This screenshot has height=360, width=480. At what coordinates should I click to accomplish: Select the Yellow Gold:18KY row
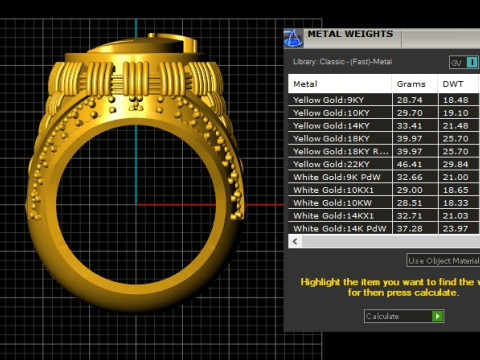(x=384, y=139)
